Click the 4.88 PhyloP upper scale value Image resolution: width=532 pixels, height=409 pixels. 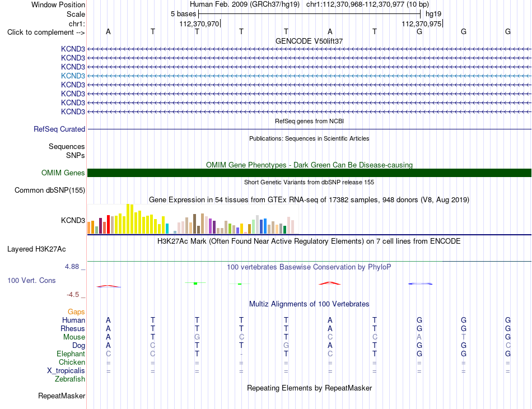pos(72,267)
